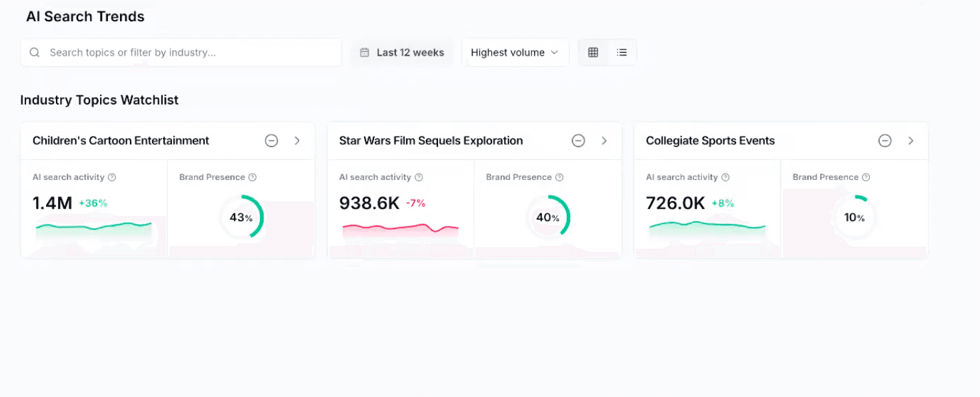Click Brand Presence help icon in Star Wars card
This screenshot has height=397, width=980.
point(559,177)
